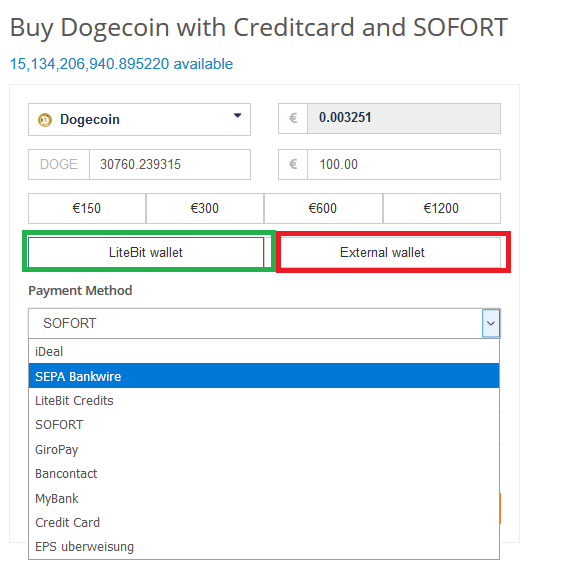Select Bancontact from the dropdown list
The image size is (574, 577).
264,474
